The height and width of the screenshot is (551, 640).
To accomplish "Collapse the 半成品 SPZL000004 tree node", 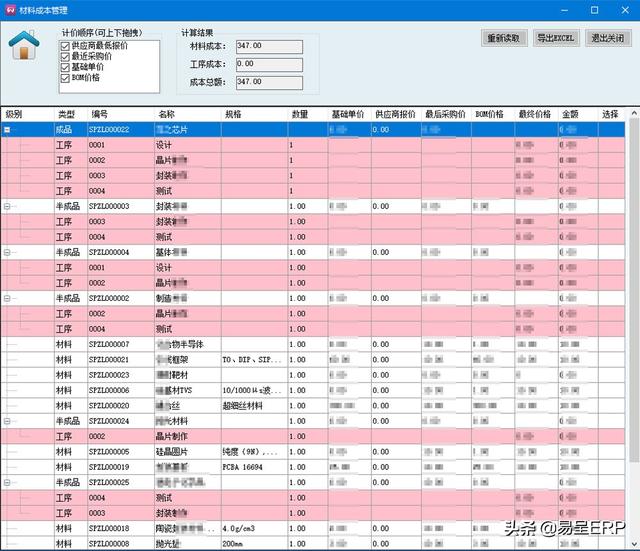I will coord(9,252).
